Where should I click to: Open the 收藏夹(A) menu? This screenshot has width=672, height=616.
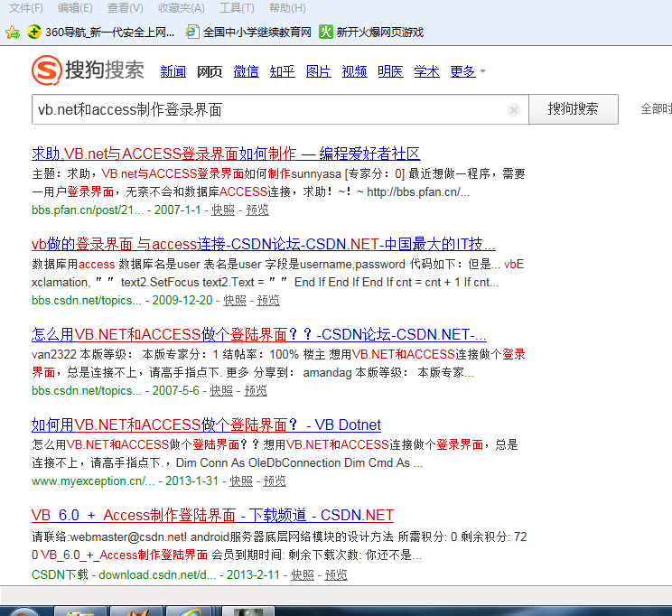pyautogui.click(x=182, y=8)
